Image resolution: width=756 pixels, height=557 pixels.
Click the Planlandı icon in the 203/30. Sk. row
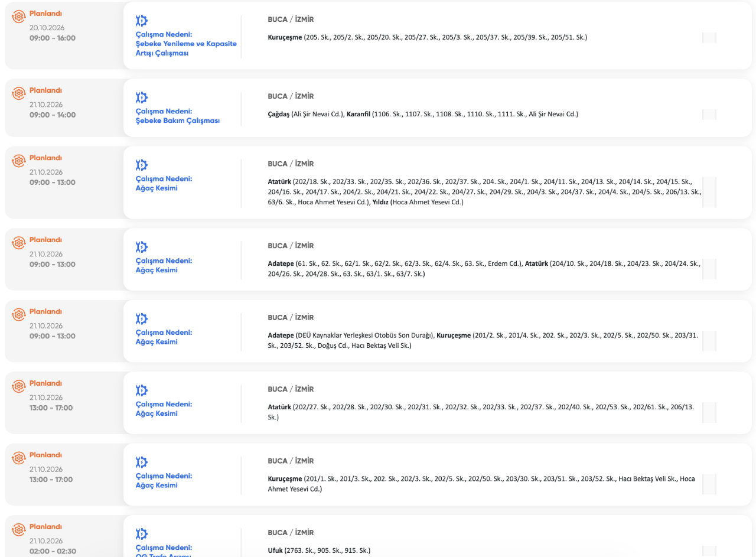(19, 458)
